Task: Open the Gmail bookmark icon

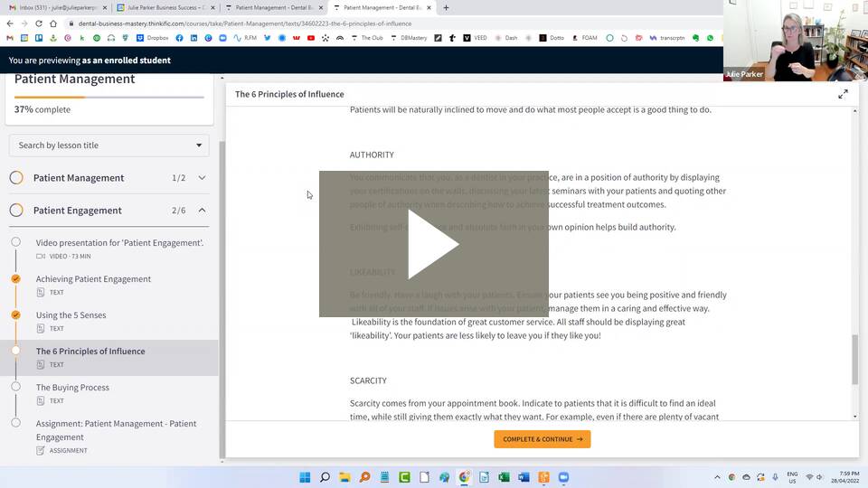Action: point(9,38)
